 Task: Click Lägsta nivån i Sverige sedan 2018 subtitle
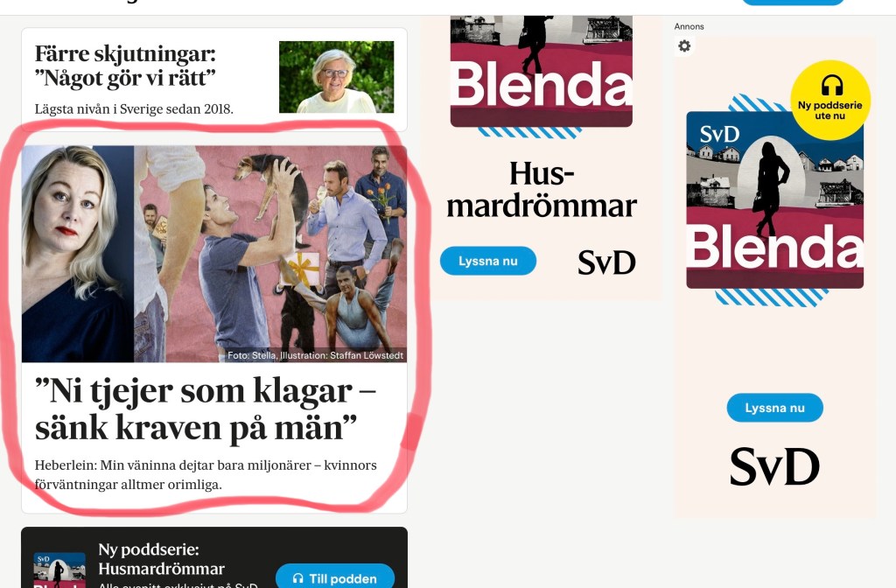click(134, 108)
